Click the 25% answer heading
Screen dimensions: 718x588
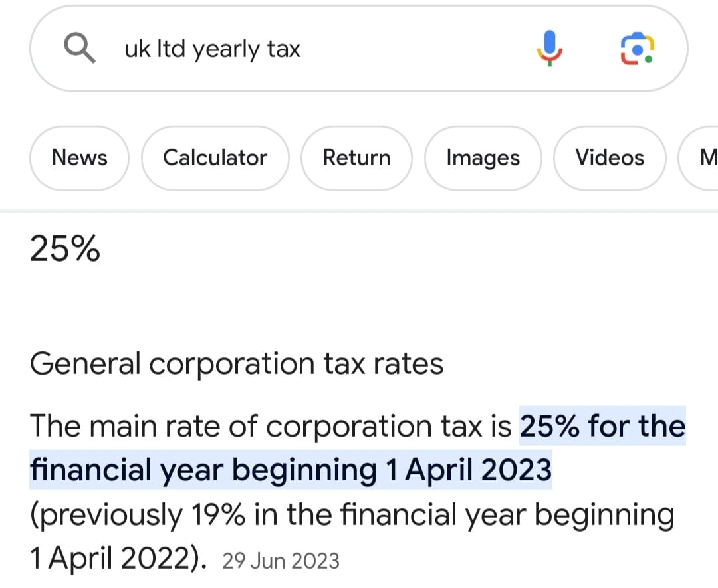click(64, 249)
